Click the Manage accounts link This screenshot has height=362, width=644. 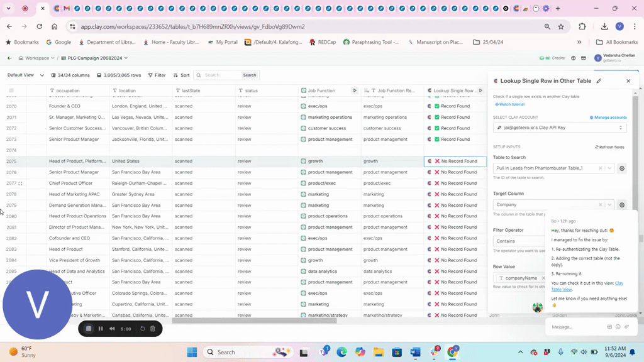click(x=608, y=118)
